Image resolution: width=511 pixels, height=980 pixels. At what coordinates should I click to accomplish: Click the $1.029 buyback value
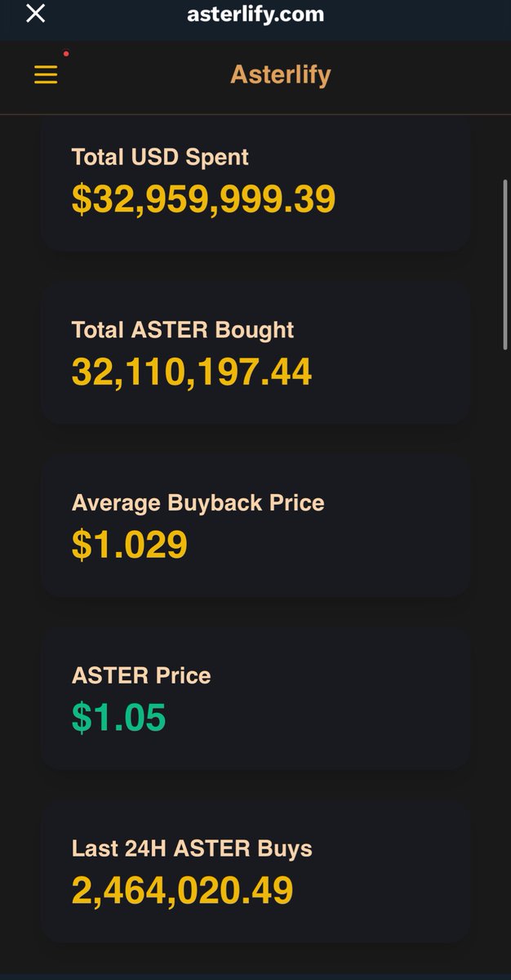pyautogui.click(x=130, y=545)
